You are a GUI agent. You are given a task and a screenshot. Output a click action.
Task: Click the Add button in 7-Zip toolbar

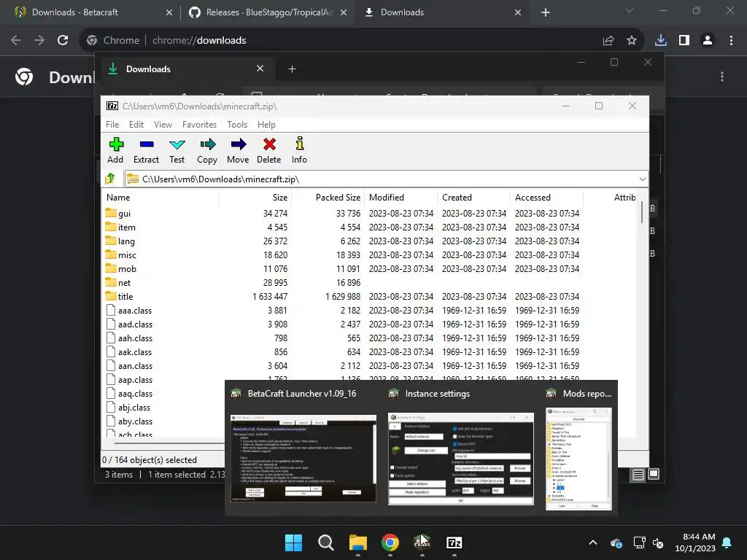click(115, 150)
